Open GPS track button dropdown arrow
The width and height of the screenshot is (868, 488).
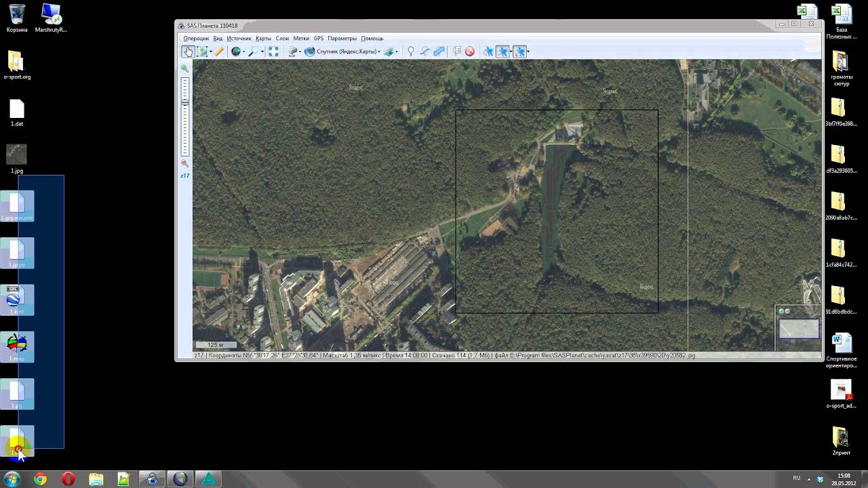point(511,52)
